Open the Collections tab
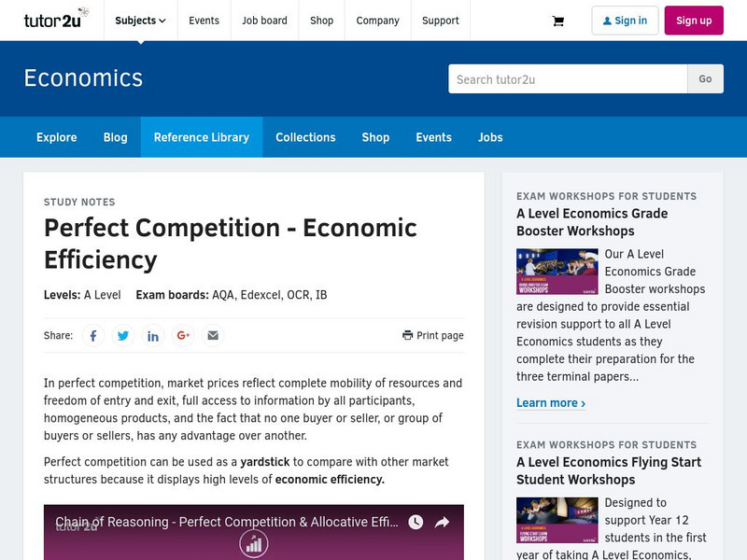The height and width of the screenshot is (560, 747). coord(306,137)
